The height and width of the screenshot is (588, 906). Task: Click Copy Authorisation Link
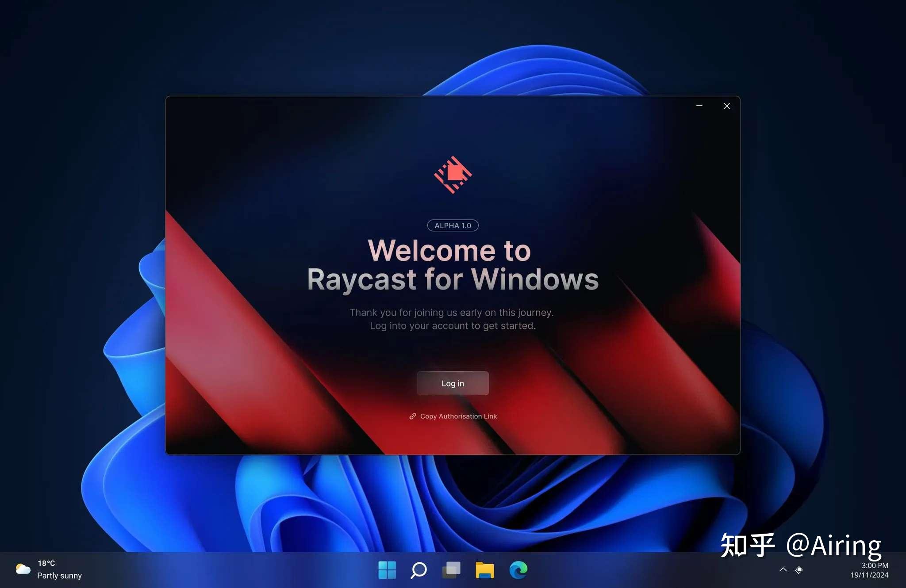coord(458,416)
